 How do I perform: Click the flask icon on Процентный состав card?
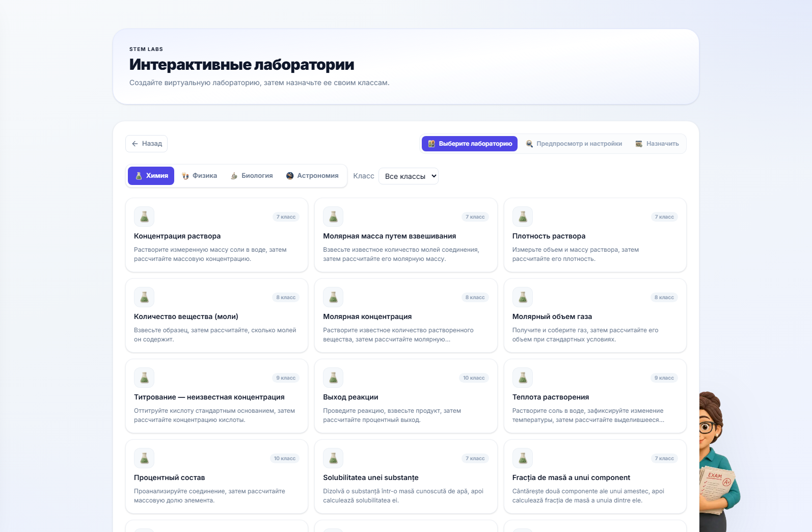pyautogui.click(x=144, y=458)
